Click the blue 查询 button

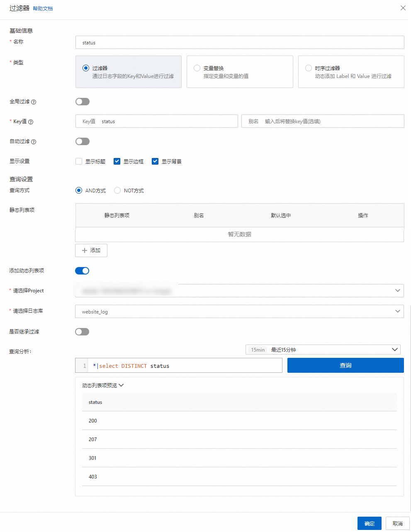coord(345,365)
